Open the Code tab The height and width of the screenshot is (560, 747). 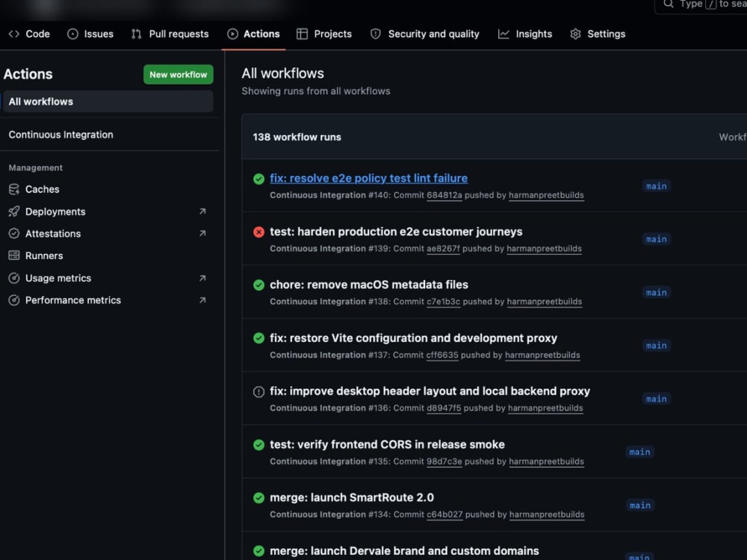pyautogui.click(x=29, y=34)
